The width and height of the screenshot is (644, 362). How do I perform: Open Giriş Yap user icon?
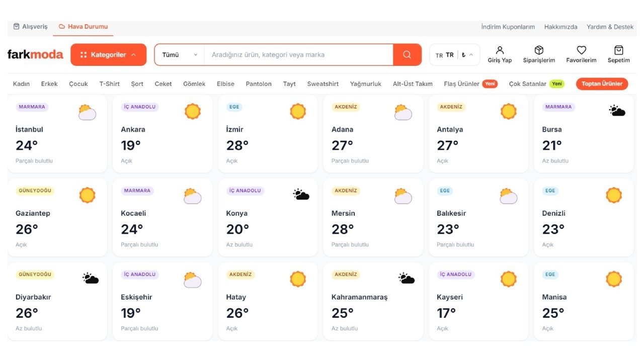500,50
